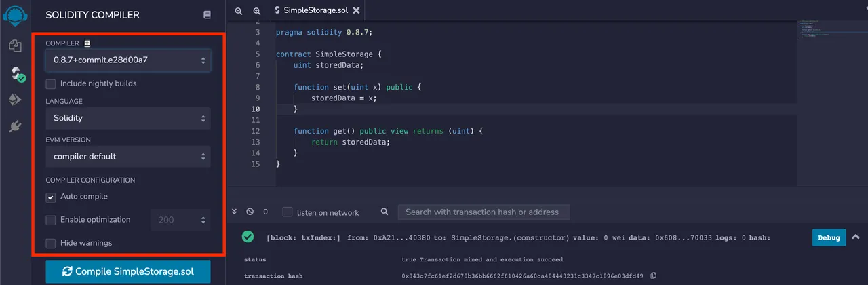The width and height of the screenshot is (868, 285).
Task: Click the Debug button
Action: coord(829,237)
